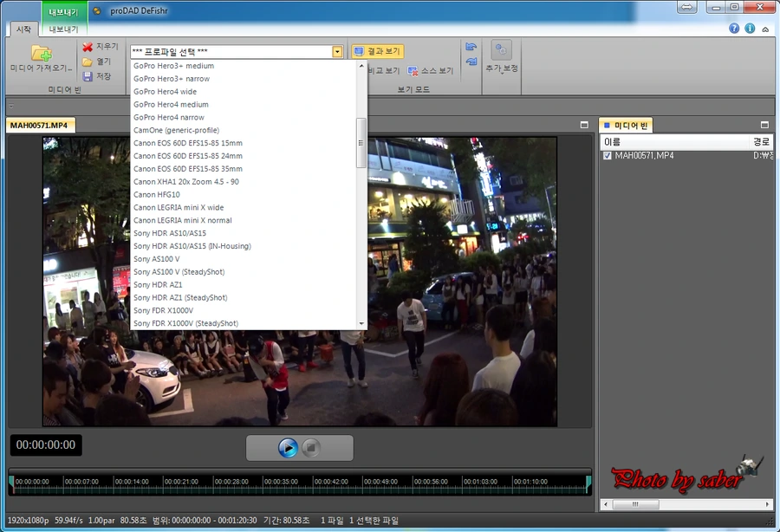Choose Canon HFG10 profile
Viewport: 780px width, 532px height.
[157, 195]
